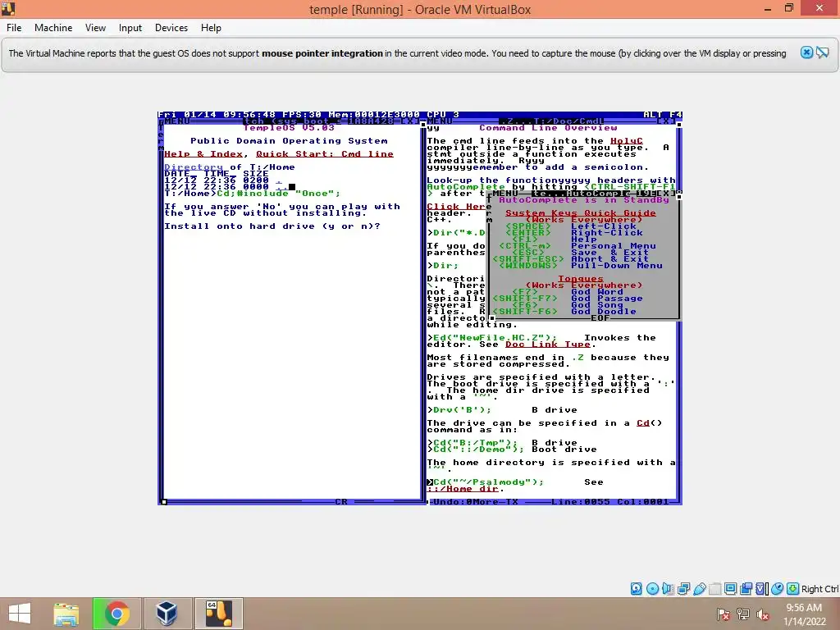The height and width of the screenshot is (630, 840).
Task: Open MENU of the left terminal window
Action: (177, 121)
